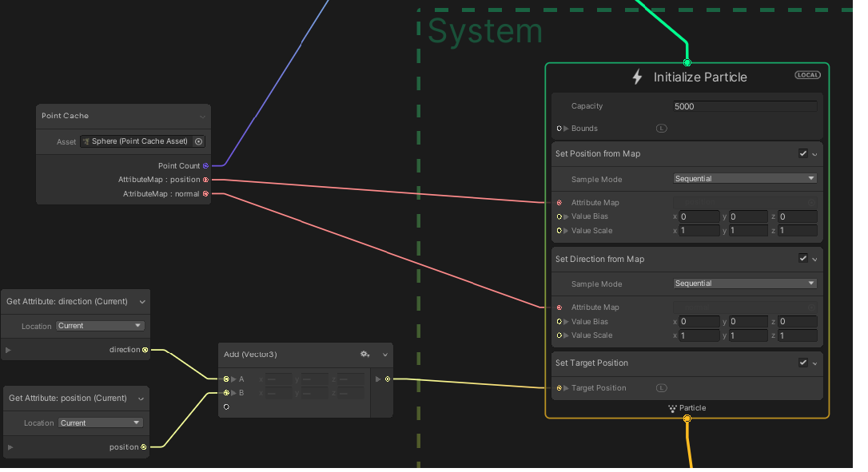868x472 pixels.
Task: Open the Sequential Sample Mode dropdown under Set Position
Action: (x=744, y=178)
